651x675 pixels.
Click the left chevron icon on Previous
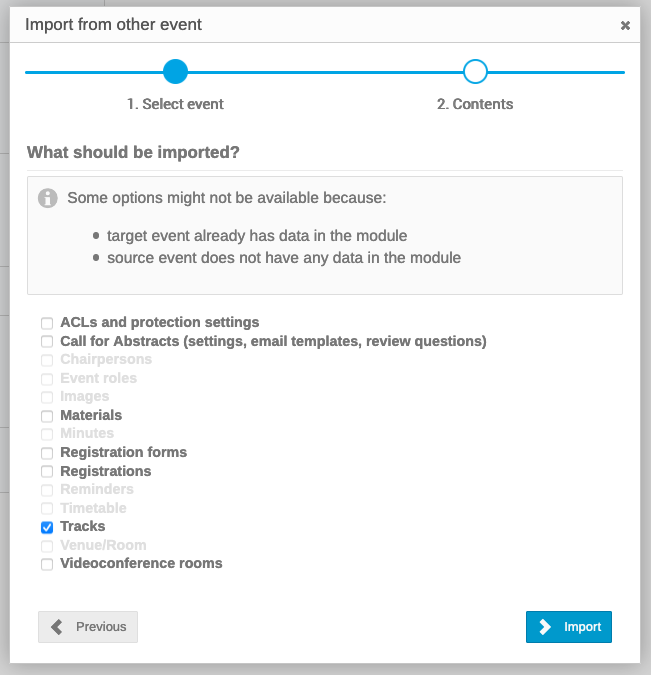(x=57, y=627)
